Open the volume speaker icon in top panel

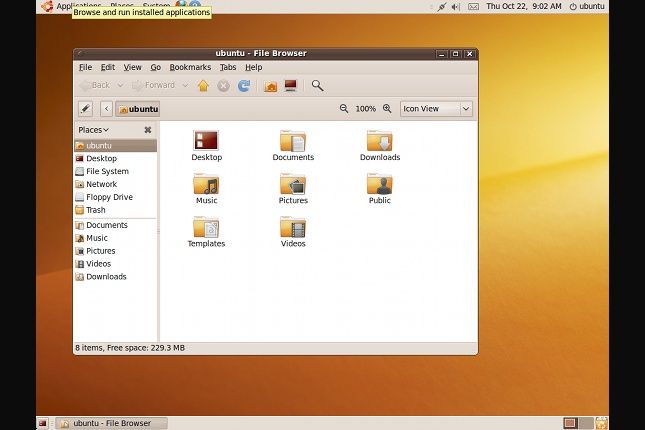[x=456, y=7]
